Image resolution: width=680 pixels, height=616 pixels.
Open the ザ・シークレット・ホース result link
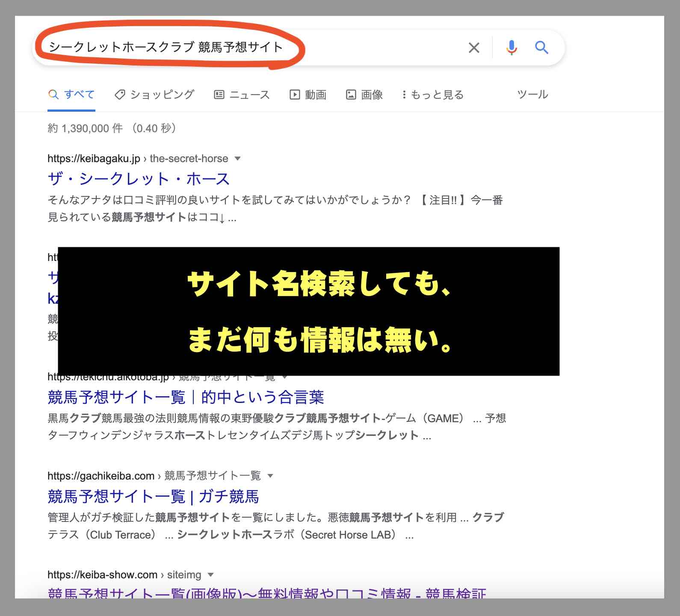click(139, 179)
